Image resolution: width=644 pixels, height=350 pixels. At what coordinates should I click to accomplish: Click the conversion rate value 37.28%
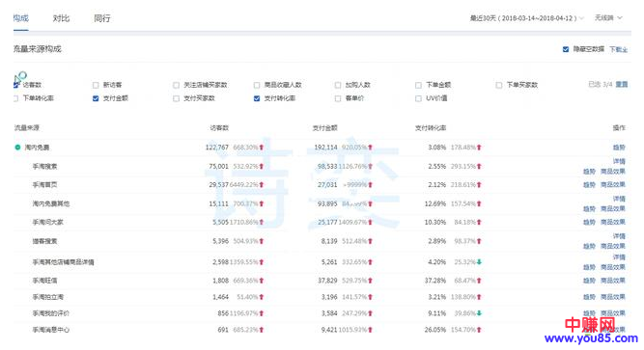[434, 281]
